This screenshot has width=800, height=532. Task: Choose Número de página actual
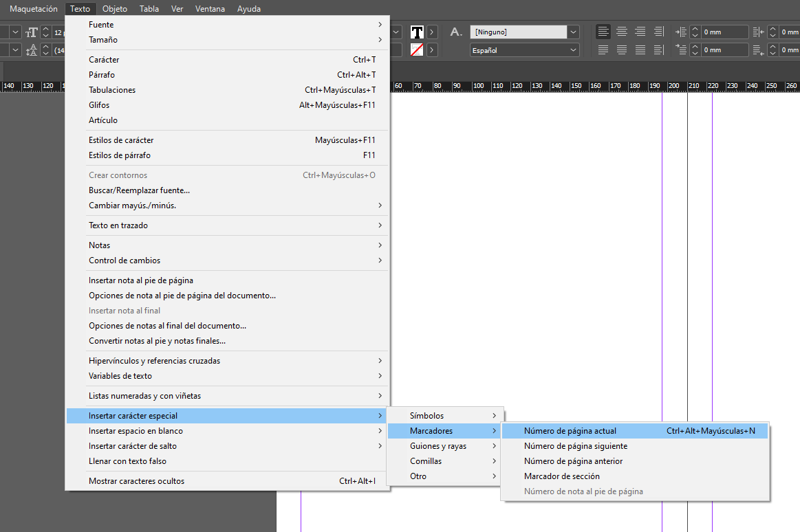tap(570, 431)
